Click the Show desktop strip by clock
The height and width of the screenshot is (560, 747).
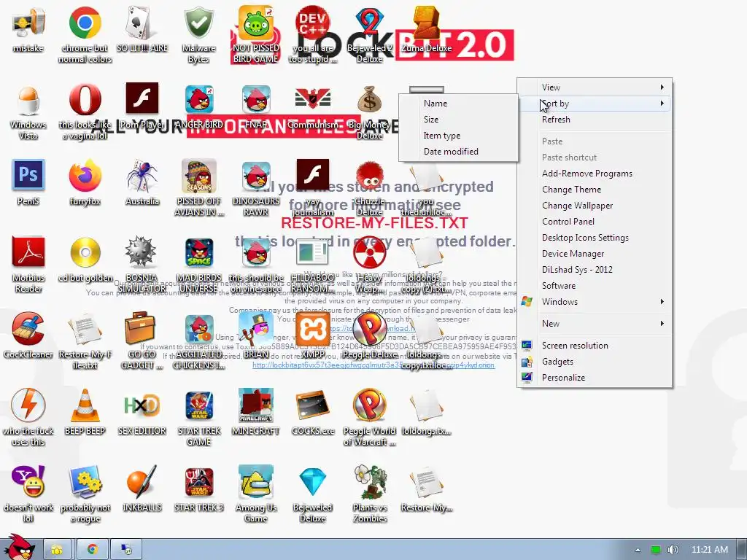[x=742, y=550]
